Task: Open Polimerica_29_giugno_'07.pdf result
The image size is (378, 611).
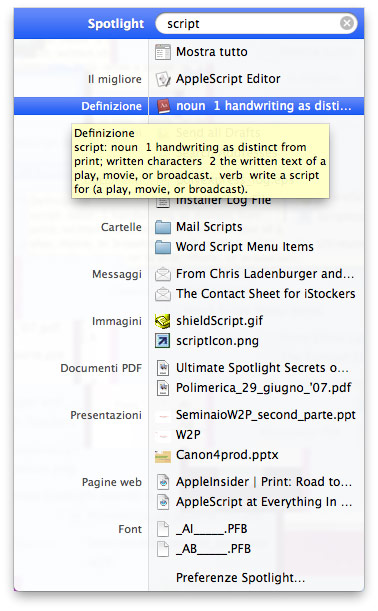Action: 263,388
